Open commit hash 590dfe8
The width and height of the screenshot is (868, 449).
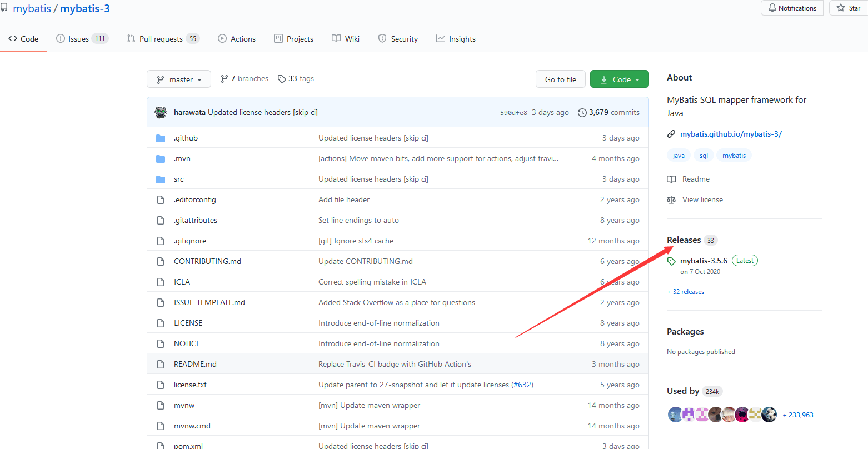click(513, 113)
